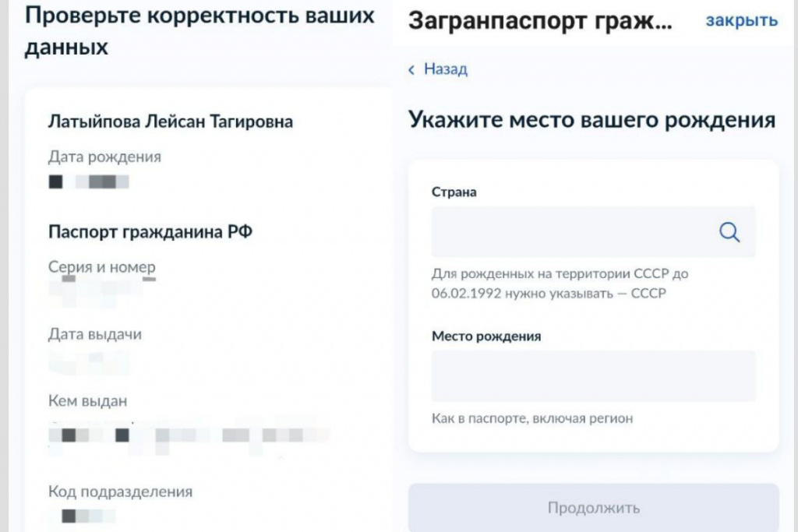Image resolution: width=798 pixels, height=532 pixels.
Task: Go back using the Назад link
Action: click(x=445, y=69)
